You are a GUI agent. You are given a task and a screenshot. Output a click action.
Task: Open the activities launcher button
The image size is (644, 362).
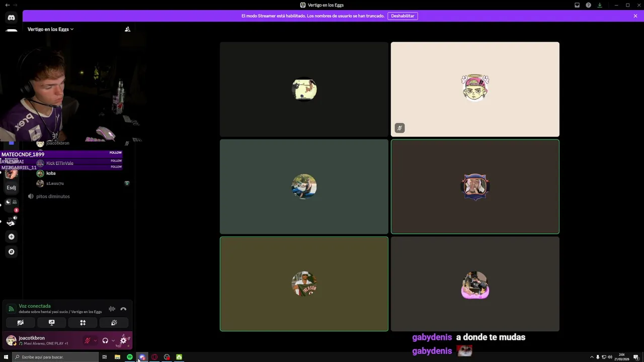pos(83,323)
